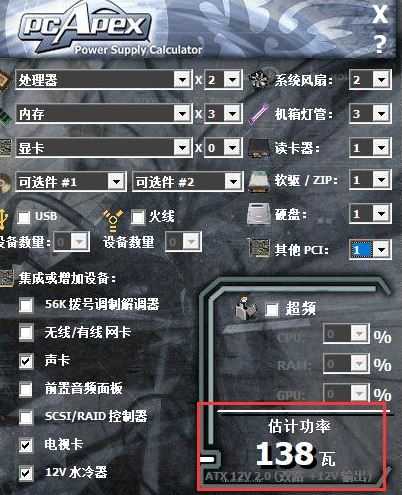Viewport: 402px width, 495px height.
Task: Enable the 超频 overclock checkbox
Action: [271, 310]
